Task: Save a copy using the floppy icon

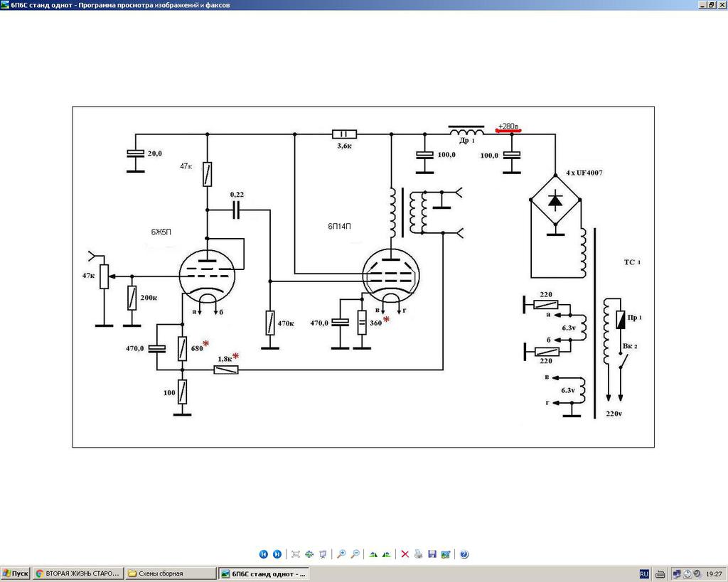Action: (x=432, y=554)
